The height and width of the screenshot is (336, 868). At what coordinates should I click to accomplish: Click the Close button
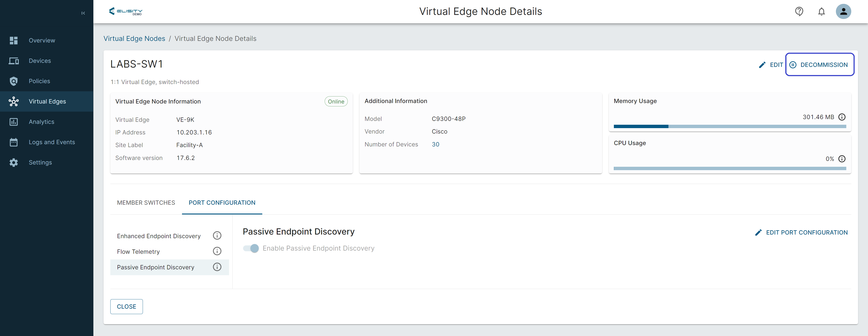[x=126, y=307]
